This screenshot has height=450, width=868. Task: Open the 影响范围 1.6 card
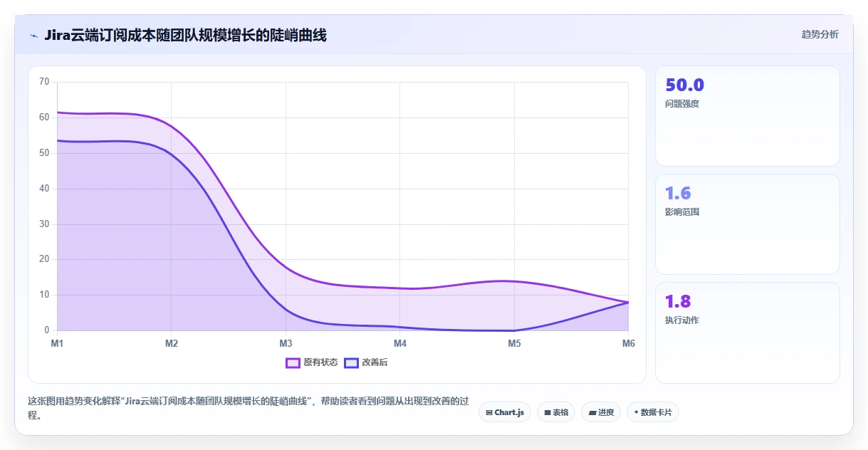click(748, 224)
